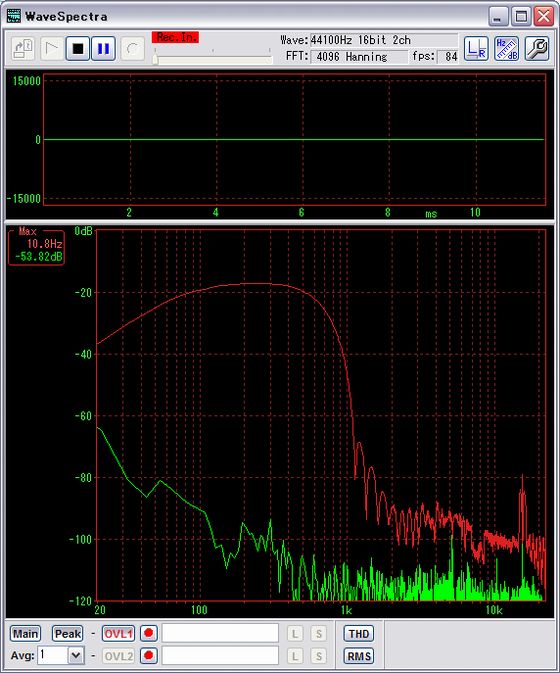Viewport: 560px width, 673px height.
Task: Toggle the Peak hold button
Action: [x=67, y=634]
